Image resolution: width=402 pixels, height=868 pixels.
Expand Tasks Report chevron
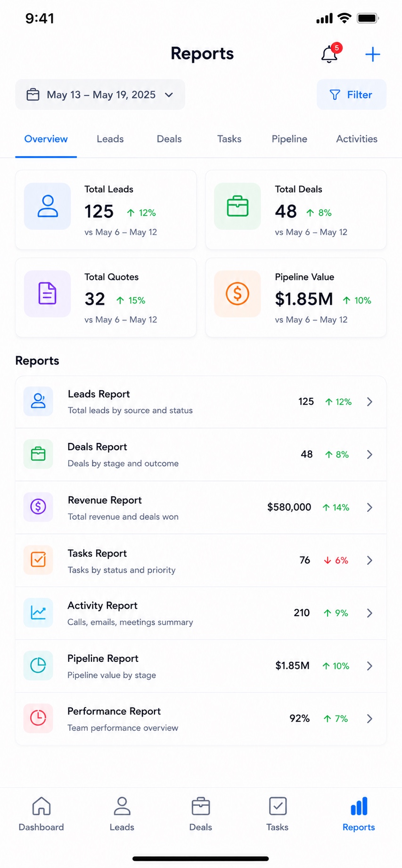(370, 560)
